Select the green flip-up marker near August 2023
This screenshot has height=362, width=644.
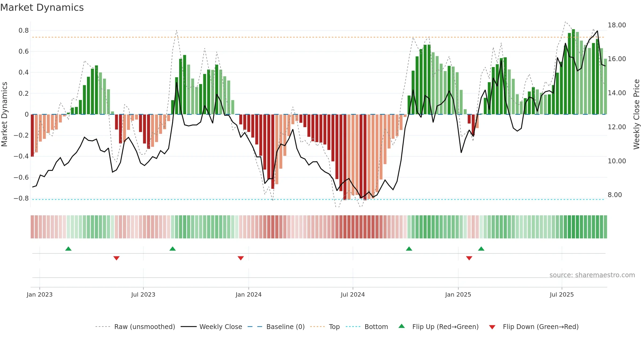click(173, 249)
